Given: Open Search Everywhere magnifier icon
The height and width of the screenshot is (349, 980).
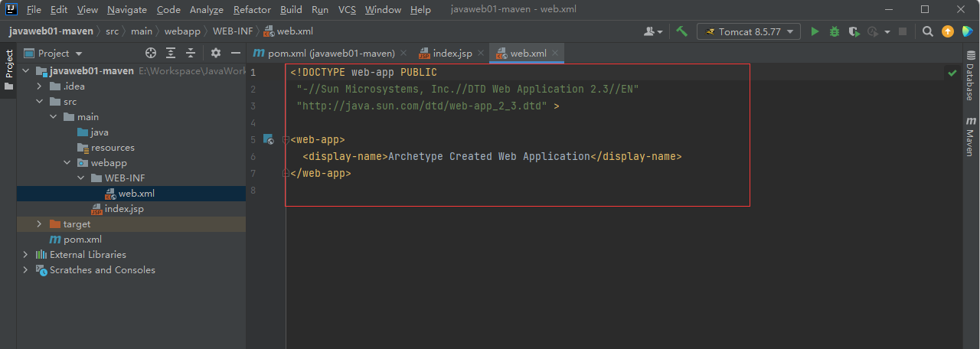Looking at the screenshot, I should pos(927,31).
